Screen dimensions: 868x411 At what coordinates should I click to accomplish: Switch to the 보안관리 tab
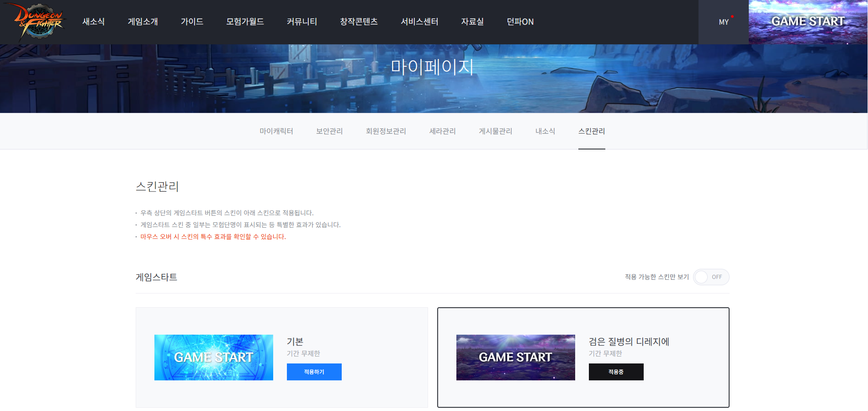[329, 131]
